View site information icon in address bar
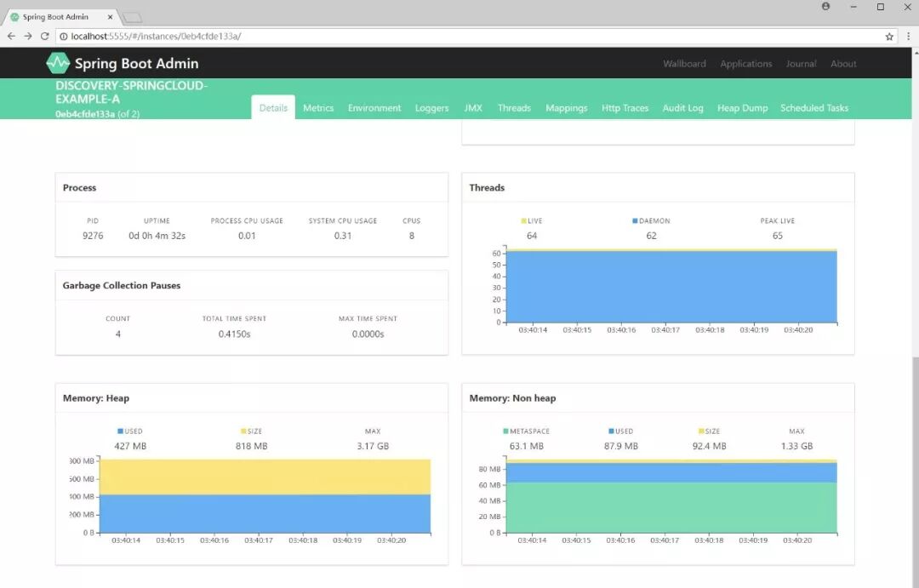919x588 pixels. pyautogui.click(x=63, y=37)
